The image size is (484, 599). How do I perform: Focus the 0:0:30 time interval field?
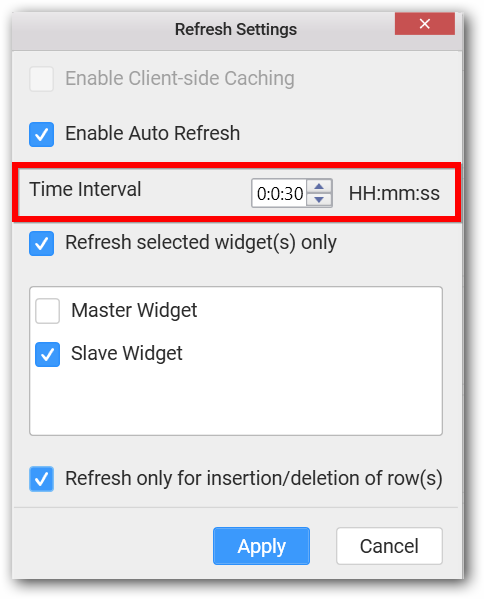click(279, 193)
